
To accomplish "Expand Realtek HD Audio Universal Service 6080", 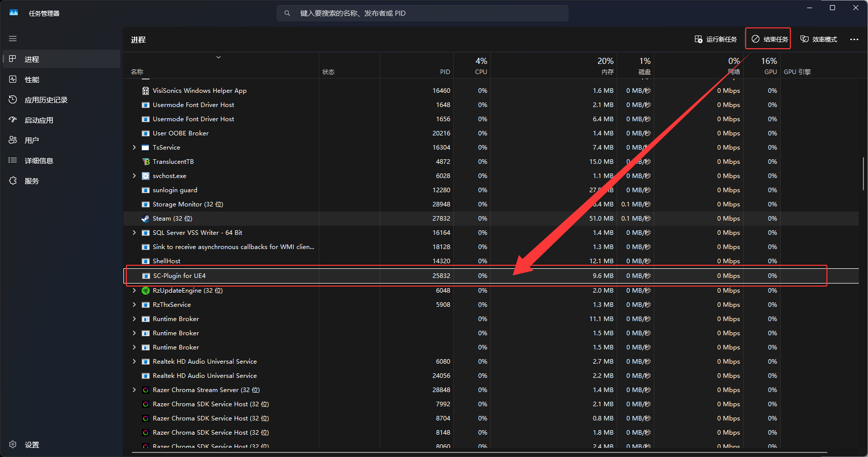I will pyautogui.click(x=134, y=362).
